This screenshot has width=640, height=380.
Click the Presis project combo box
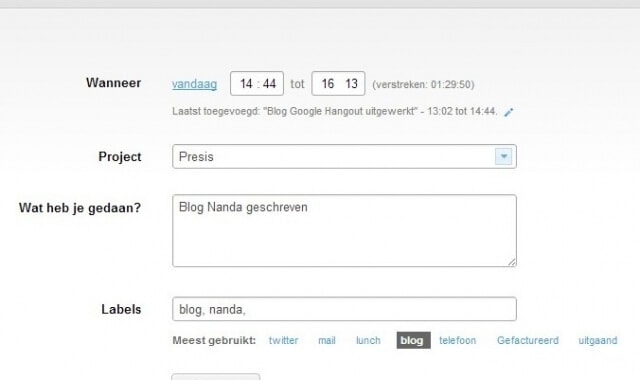click(344, 156)
